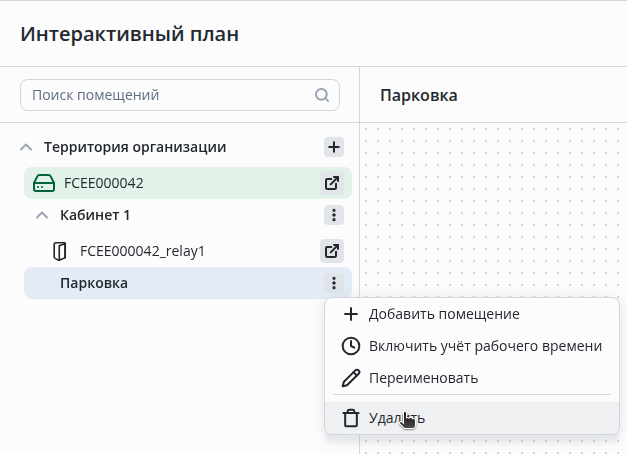The width and height of the screenshot is (627, 454).
Task: Click three-dot menu for Парковка room
Action: (334, 283)
